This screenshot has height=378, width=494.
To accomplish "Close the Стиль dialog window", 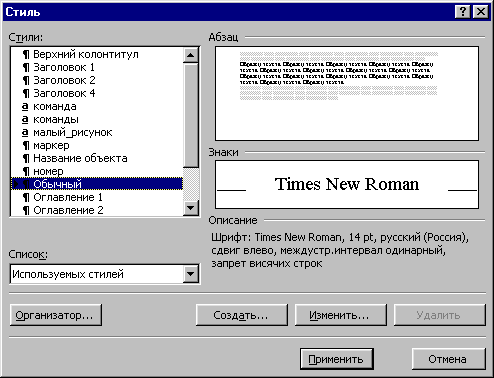I will click(x=481, y=12).
